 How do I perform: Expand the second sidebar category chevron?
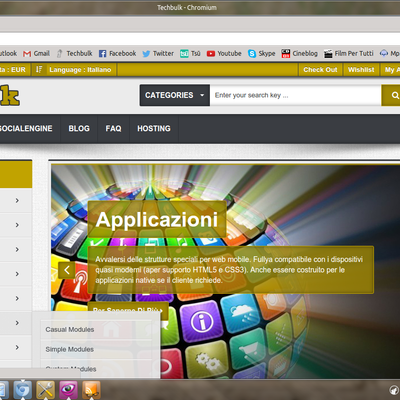[17, 225]
